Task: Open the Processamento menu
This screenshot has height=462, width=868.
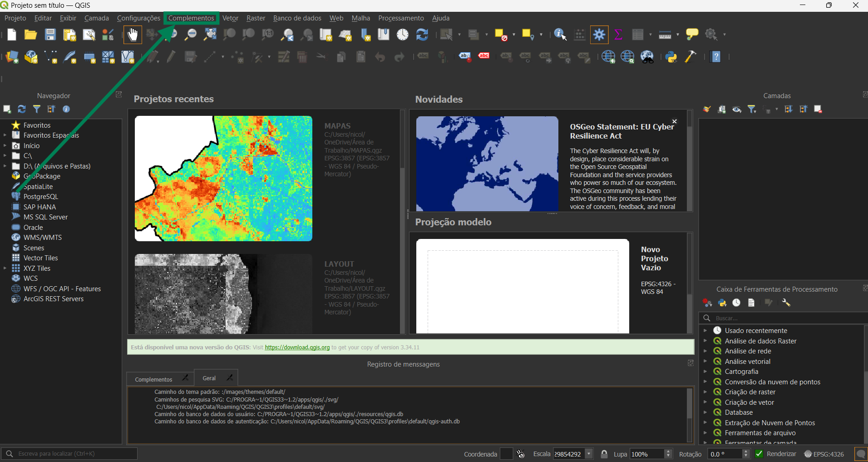Action: click(x=401, y=18)
